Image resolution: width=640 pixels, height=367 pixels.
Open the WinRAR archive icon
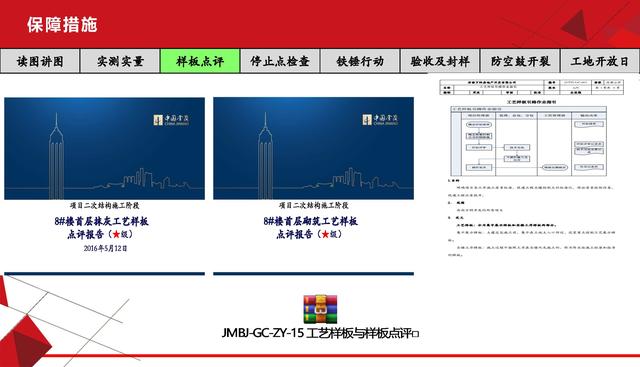coord(320,309)
